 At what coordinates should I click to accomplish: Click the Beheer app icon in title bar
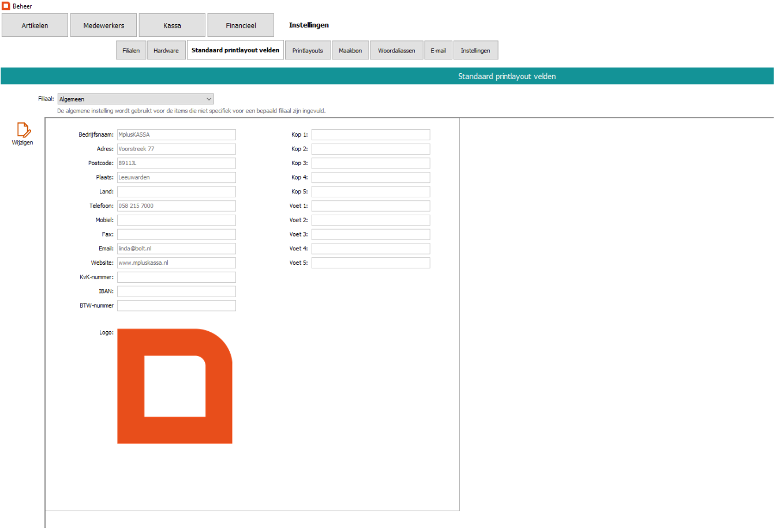[6, 6]
